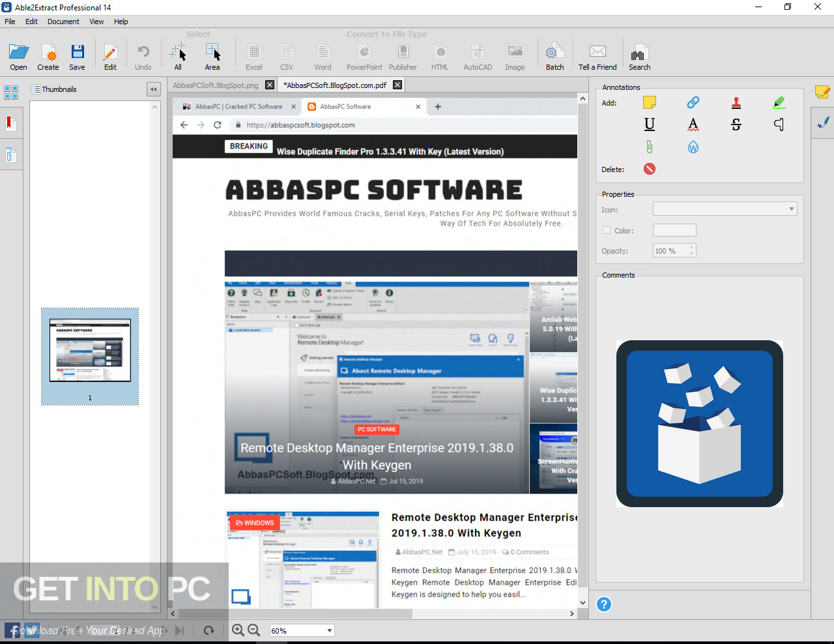Screen dimensions: 834x644
Task: Add a caret insert annotation
Action: [x=779, y=124]
